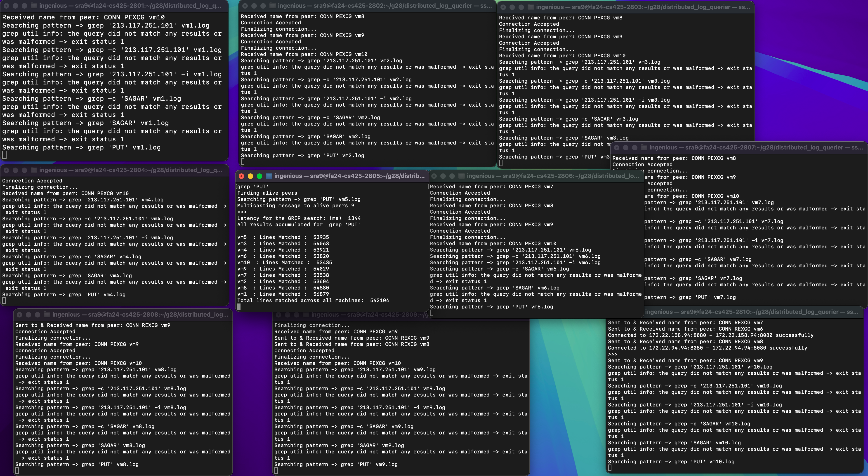Image resolution: width=868 pixels, height=476 pixels.
Task: Click 'Total lines matched across all machines: 542104'
Action: (x=313, y=300)
